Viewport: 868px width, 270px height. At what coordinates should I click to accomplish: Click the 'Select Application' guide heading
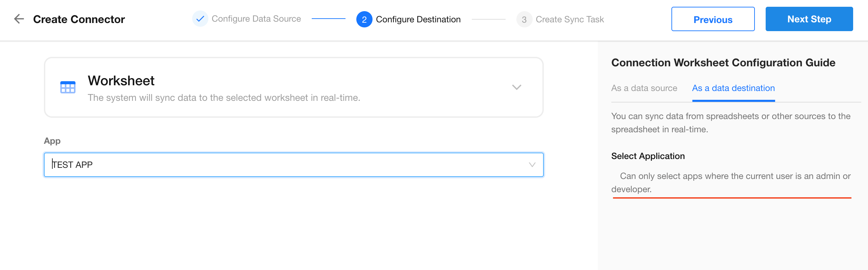tap(648, 156)
